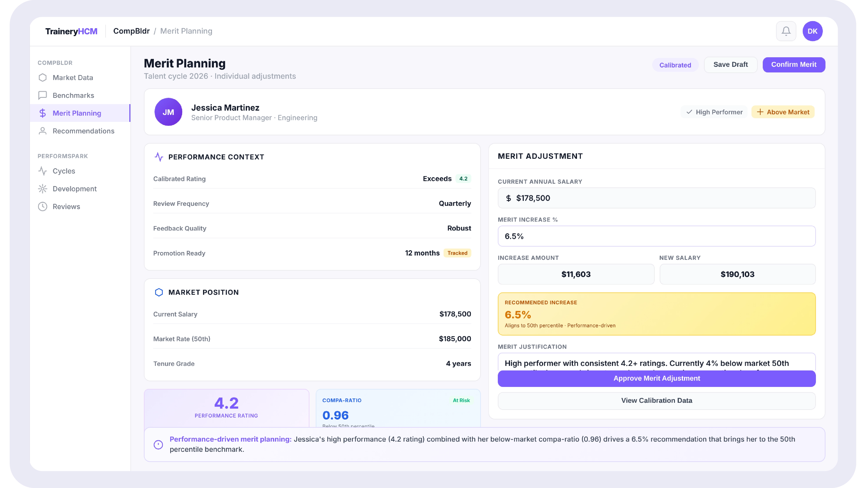This screenshot has width=868, height=488.
Task: Click the Merit Justification text area
Action: (x=656, y=362)
